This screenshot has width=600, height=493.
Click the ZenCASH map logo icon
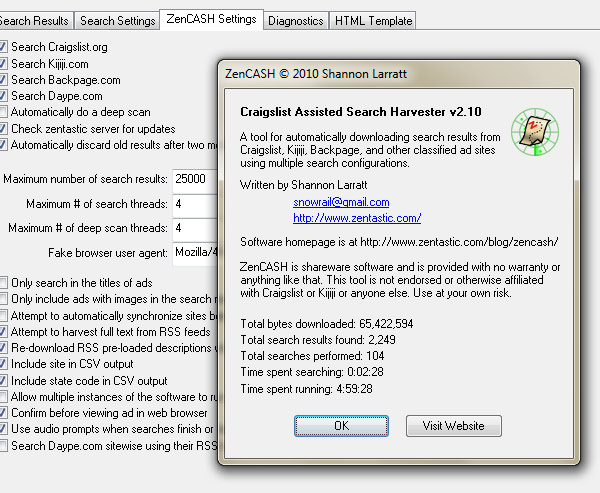click(x=535, y=132)
